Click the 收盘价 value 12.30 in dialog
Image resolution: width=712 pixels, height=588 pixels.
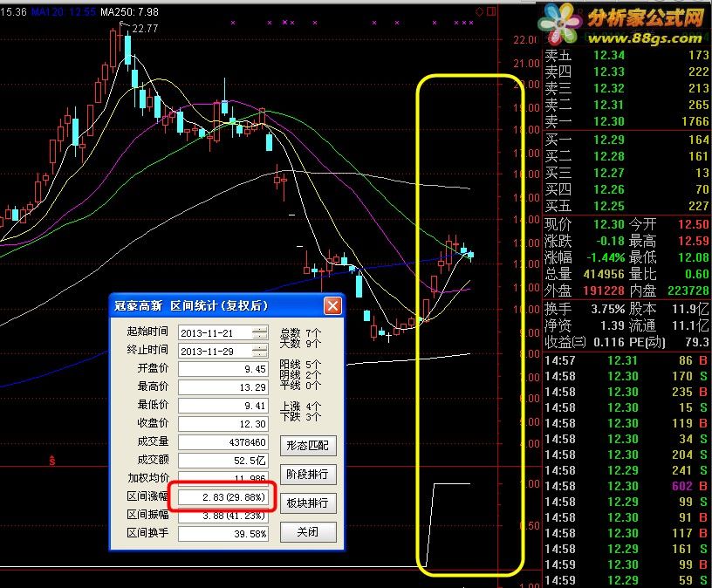223,424
